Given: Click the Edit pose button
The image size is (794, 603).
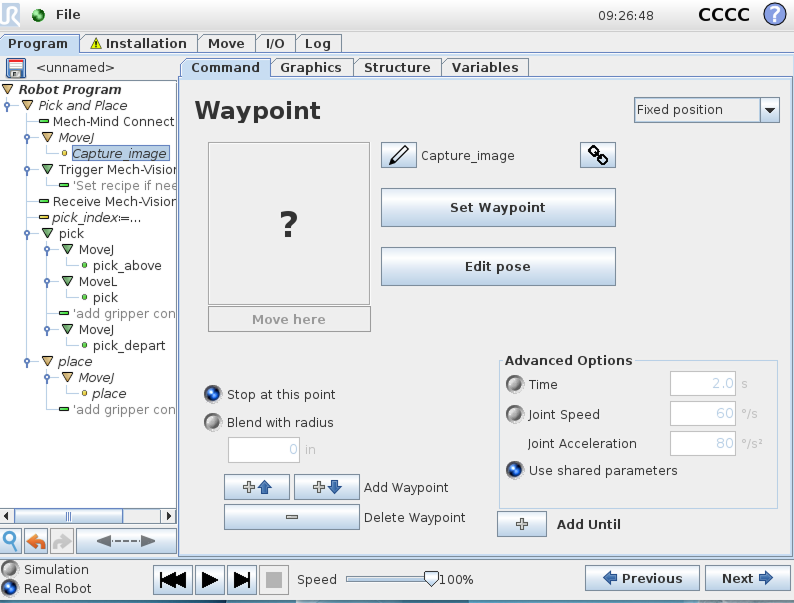Looking at the screenshot, I should point(497,267).
